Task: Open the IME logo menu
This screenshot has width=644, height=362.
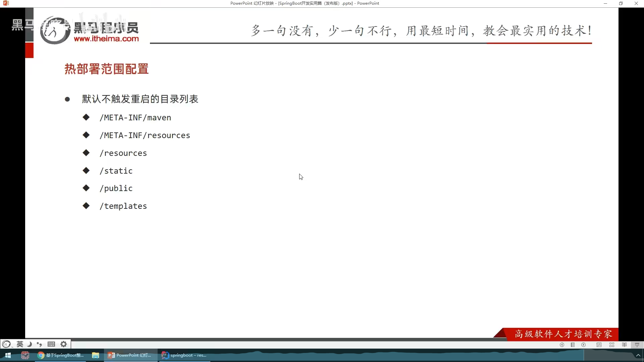Action: click(x=6, y=344)
